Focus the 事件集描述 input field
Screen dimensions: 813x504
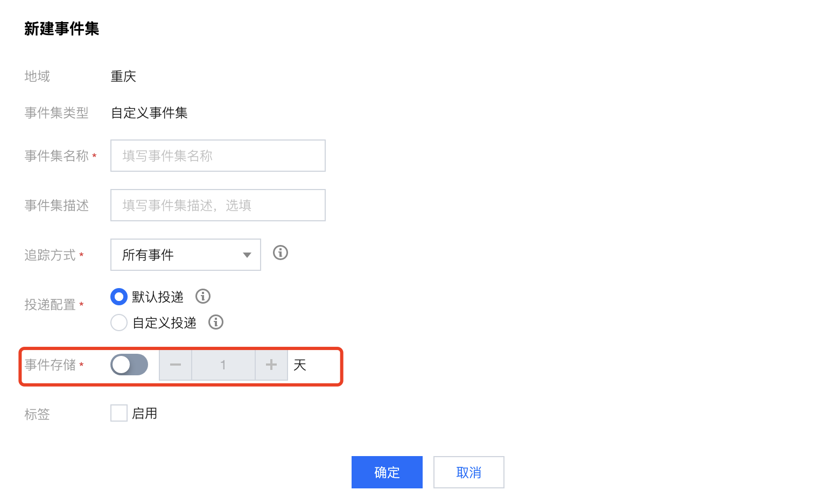pos(218,205)
